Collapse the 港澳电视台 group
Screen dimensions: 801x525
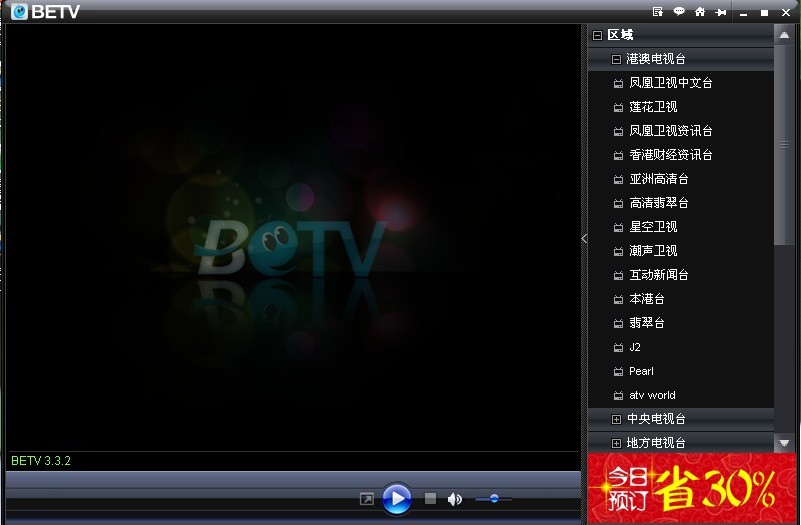[x=617, y=59]
